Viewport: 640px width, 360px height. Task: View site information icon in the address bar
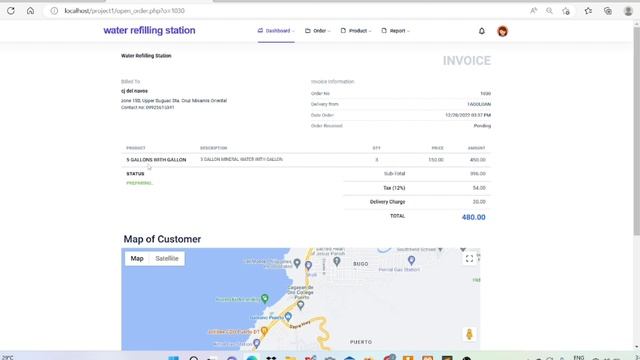click(54, 11)
